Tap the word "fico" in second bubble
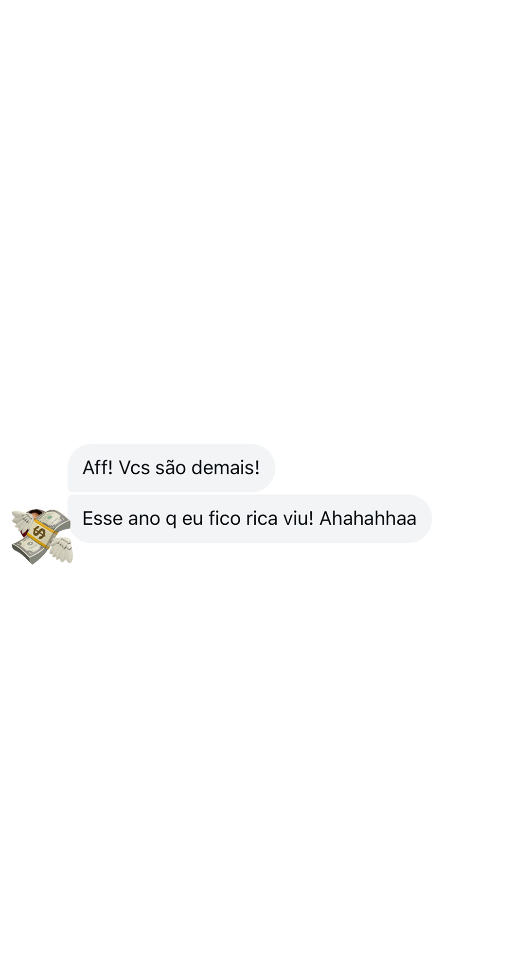The image size is (531, 980). 225,518
